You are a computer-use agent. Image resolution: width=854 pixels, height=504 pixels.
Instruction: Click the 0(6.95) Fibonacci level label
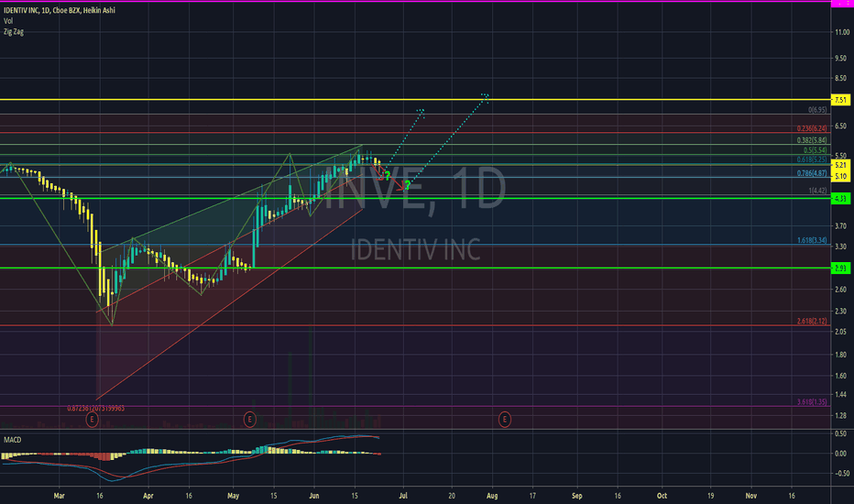point(817,110)
